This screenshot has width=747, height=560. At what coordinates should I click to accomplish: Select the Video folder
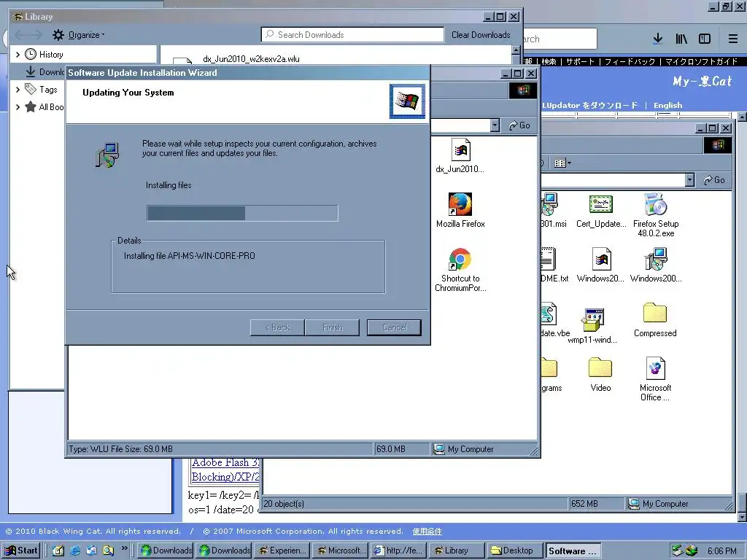[600, 375]
